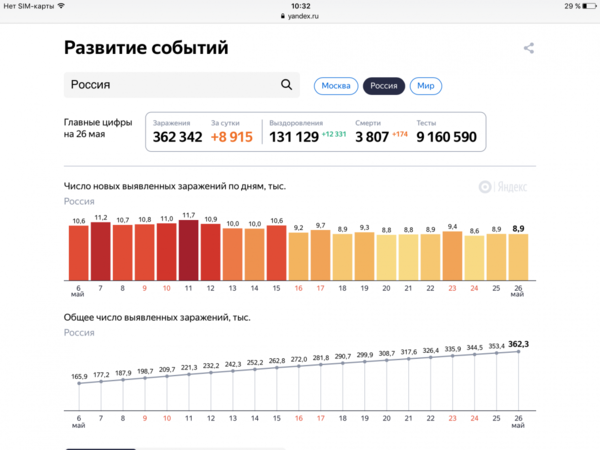Tap the Нет SIM-карты status text
Screen dimensions: 600x450
pyautogui.click(x=29, y=6)
